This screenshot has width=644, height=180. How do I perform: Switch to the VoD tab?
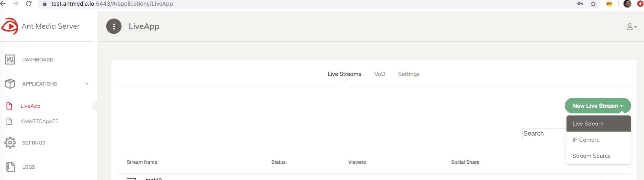(380, 74)
